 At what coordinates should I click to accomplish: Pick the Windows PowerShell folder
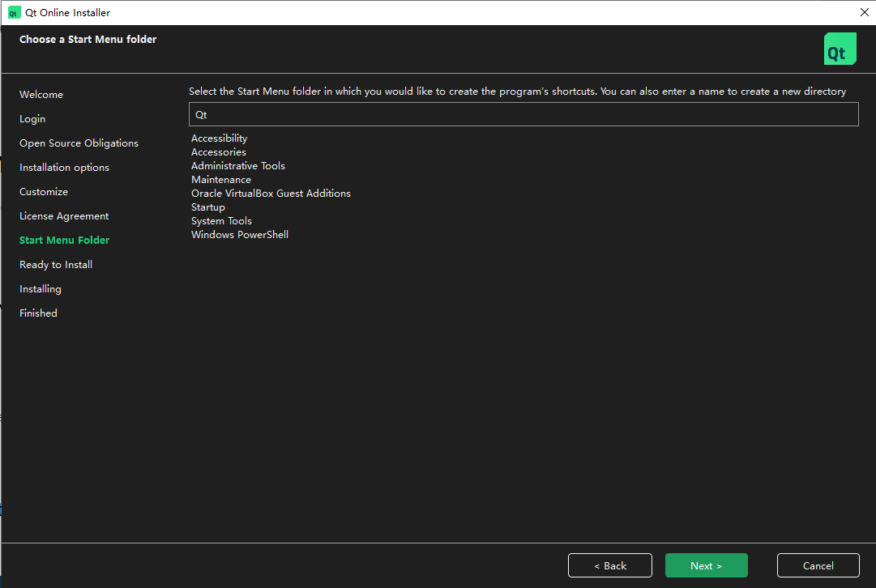coord(240,235)
